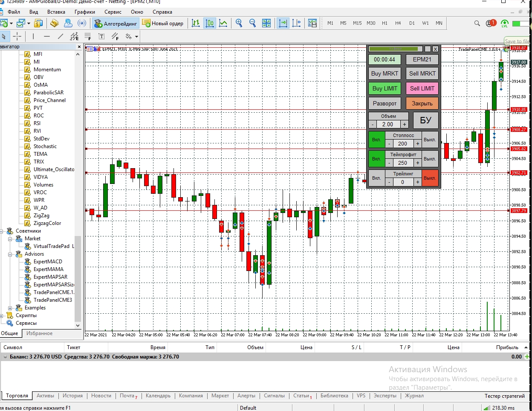Toggle the Algo Trading (Алготрейдинг) button
This screenshot has width=532, height=411.
tap(116, 23)
